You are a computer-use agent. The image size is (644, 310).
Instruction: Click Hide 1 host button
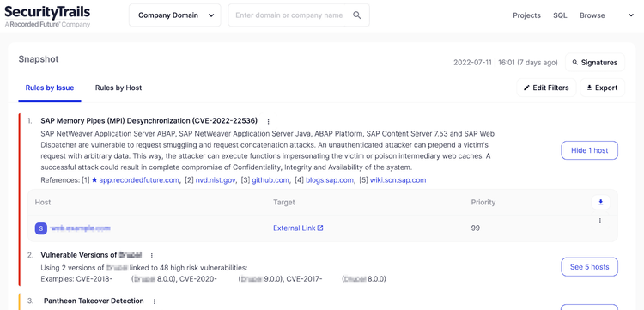point(589,150)
